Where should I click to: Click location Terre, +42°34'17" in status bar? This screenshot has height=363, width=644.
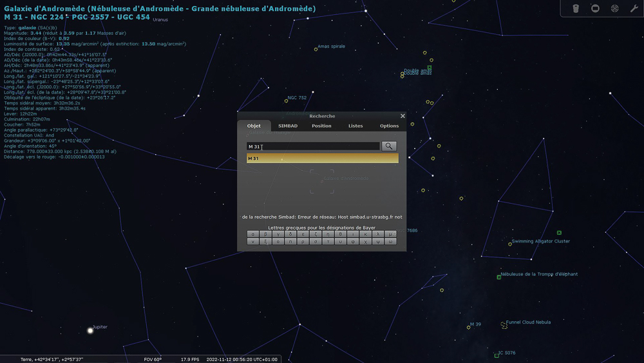click(x=52, y=359)
